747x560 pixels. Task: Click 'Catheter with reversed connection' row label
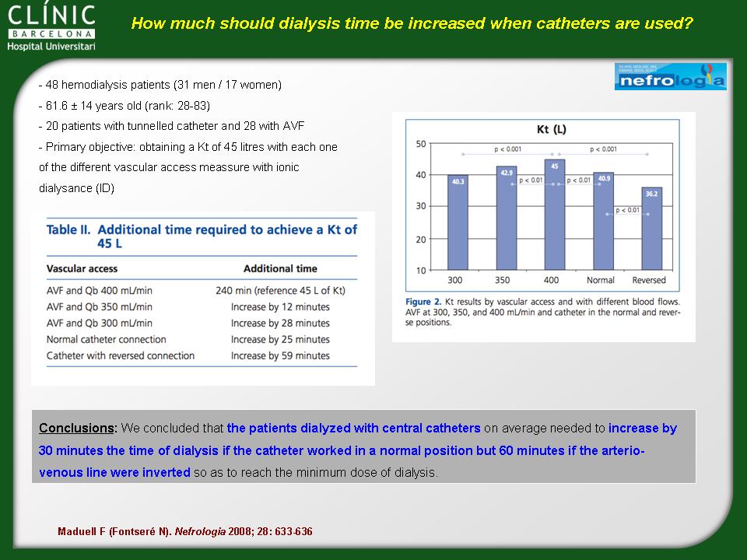121,355
